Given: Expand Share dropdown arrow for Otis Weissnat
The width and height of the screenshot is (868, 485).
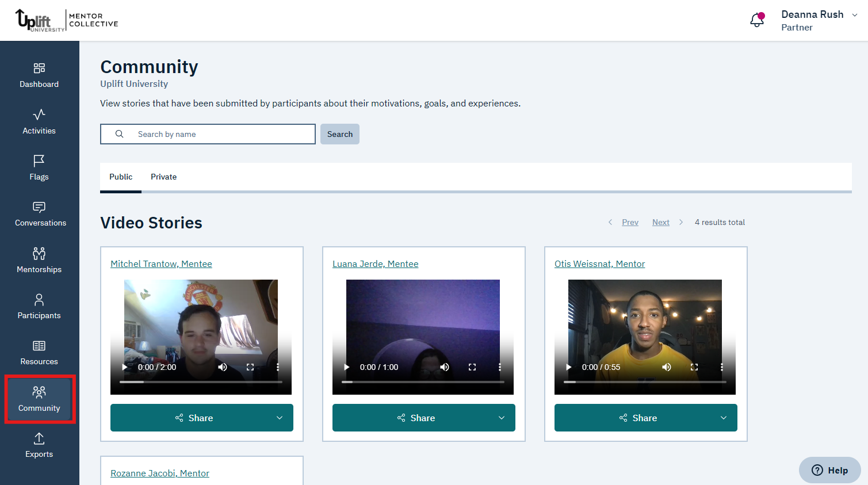Looking at the screenshot, I should click(x=724, y=418).
